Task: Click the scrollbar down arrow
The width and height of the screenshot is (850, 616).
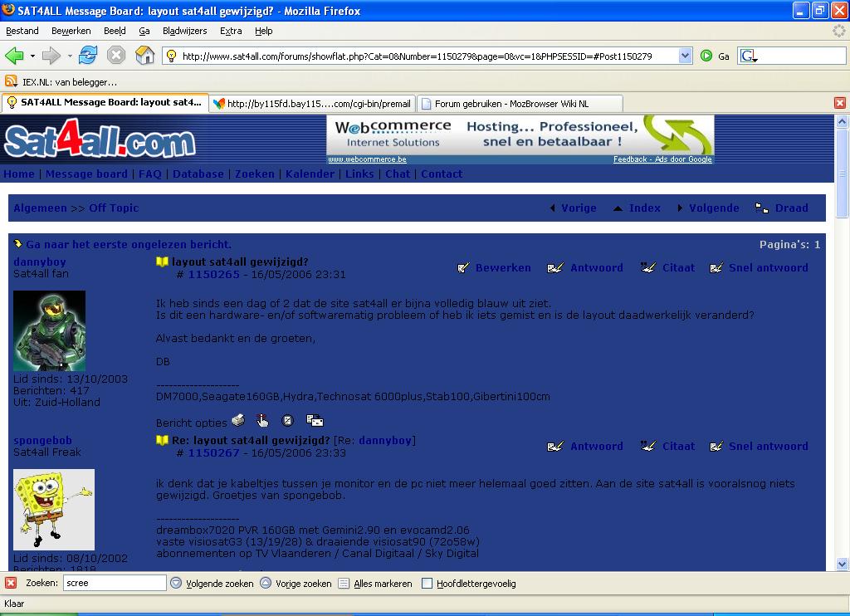Action: [842, 564]
